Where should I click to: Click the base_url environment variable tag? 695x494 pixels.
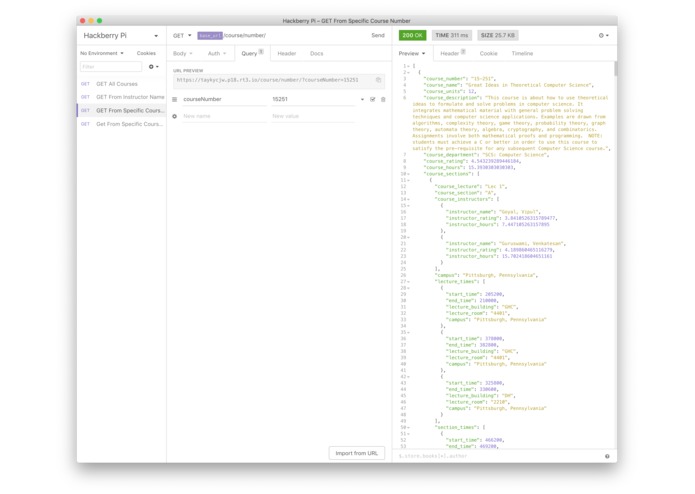210,35
